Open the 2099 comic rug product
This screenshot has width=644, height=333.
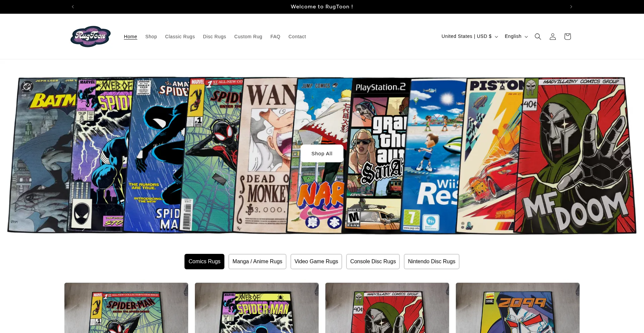pyautogui.click(x=518, y=308)
